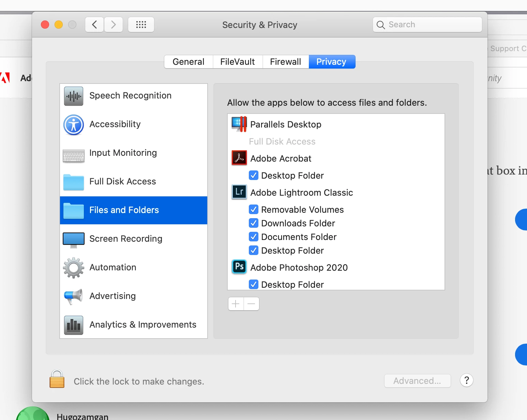Image resolution: width=527 pixels, height=420 pixels.
Task: Click the Accessibility icon in sidebar
Action: (x=74, y=125)
